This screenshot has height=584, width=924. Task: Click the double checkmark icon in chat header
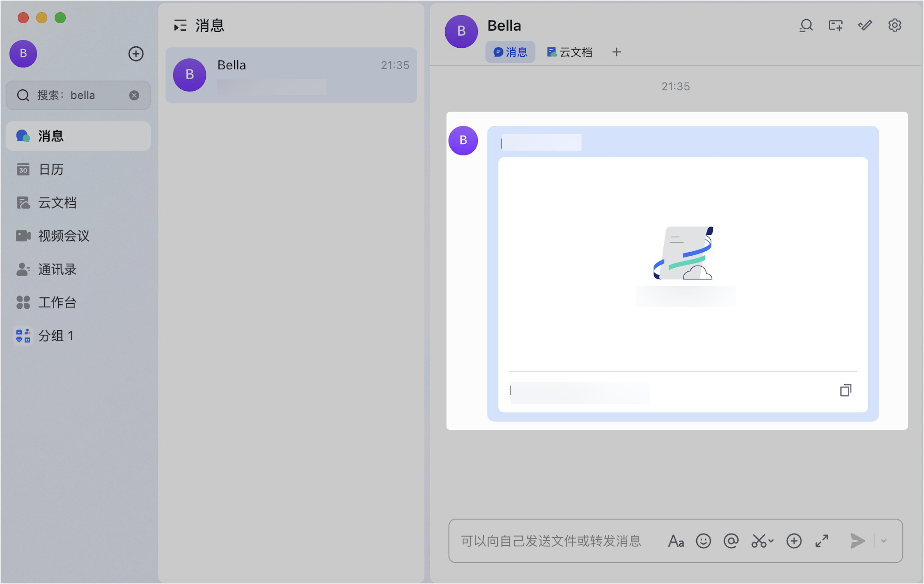pyautogui.click(x=865, y=26)
